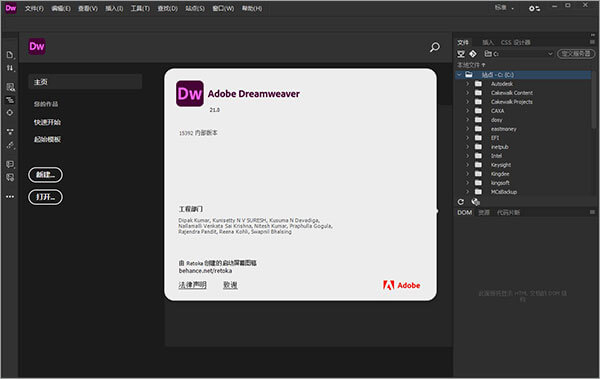Click the Apply Comment icon
The height and width of the screenshot is (379, 600).
tap(10, 164)
